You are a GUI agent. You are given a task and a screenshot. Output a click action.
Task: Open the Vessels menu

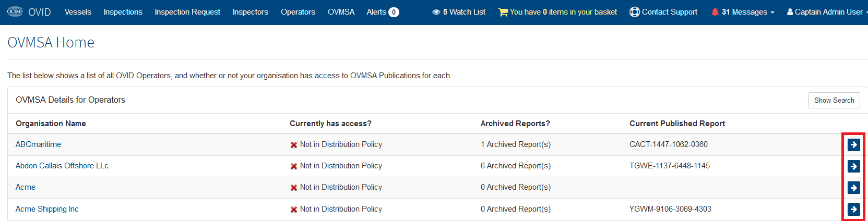tap(78, 11)
